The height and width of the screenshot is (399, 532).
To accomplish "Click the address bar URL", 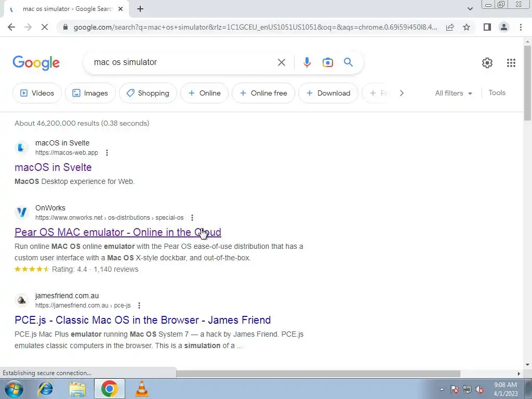I will tap(255, 27).
